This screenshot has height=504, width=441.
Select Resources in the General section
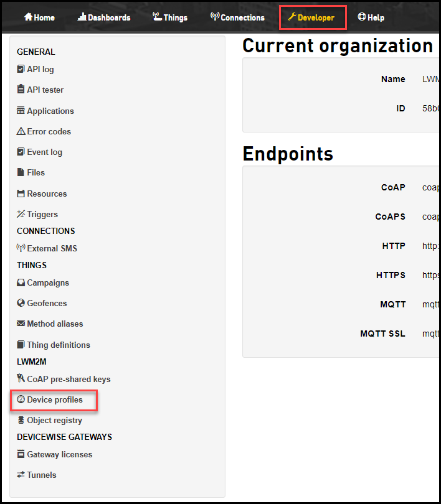click(42, 194)
